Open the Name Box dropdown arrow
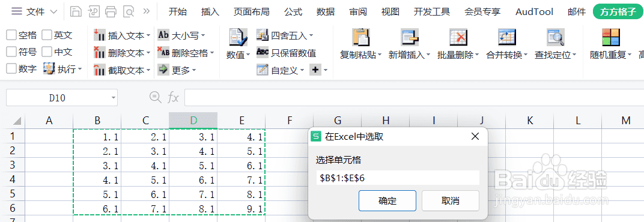Image resolution: width=644 pixels, height=222 pixels. [114, 98]
